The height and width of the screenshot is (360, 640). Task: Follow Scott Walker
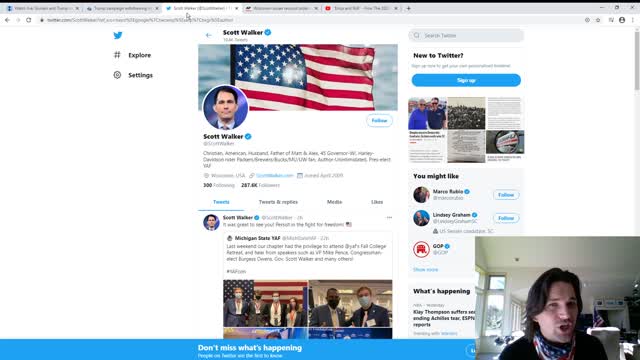[379, 120]
